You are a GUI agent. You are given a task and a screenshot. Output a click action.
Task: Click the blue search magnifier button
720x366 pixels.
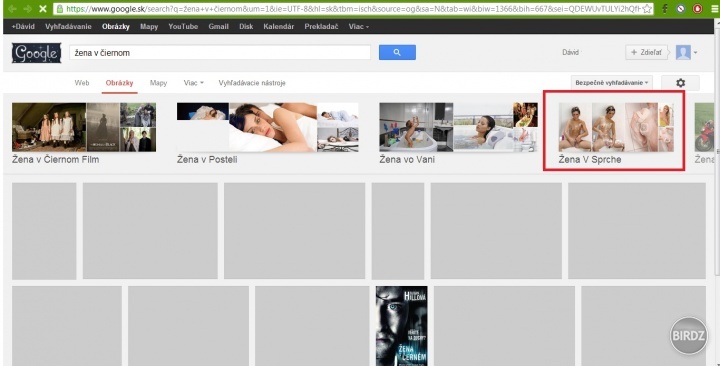397,52
